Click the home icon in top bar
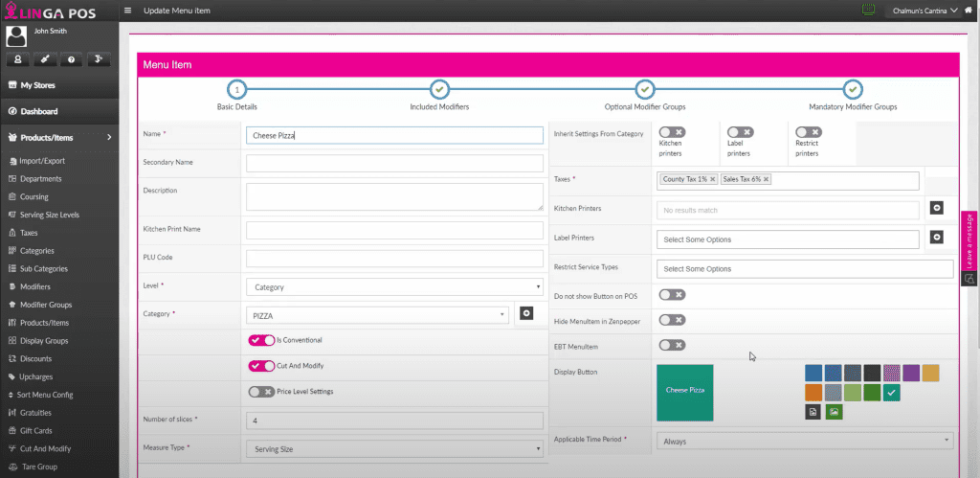Viewport: 980px width, 478px height. pos(969,10)
